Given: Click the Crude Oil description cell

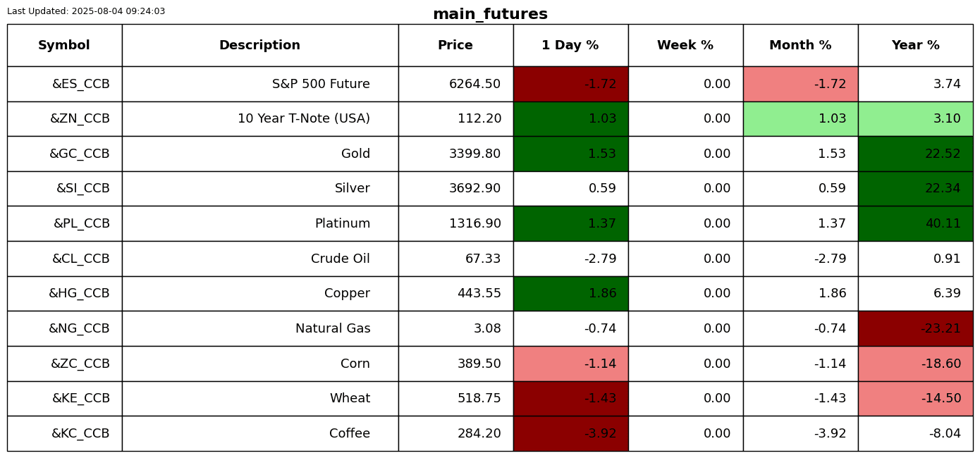Looking at the screenshot, I should pyautogui.click(x=340, y=259).
